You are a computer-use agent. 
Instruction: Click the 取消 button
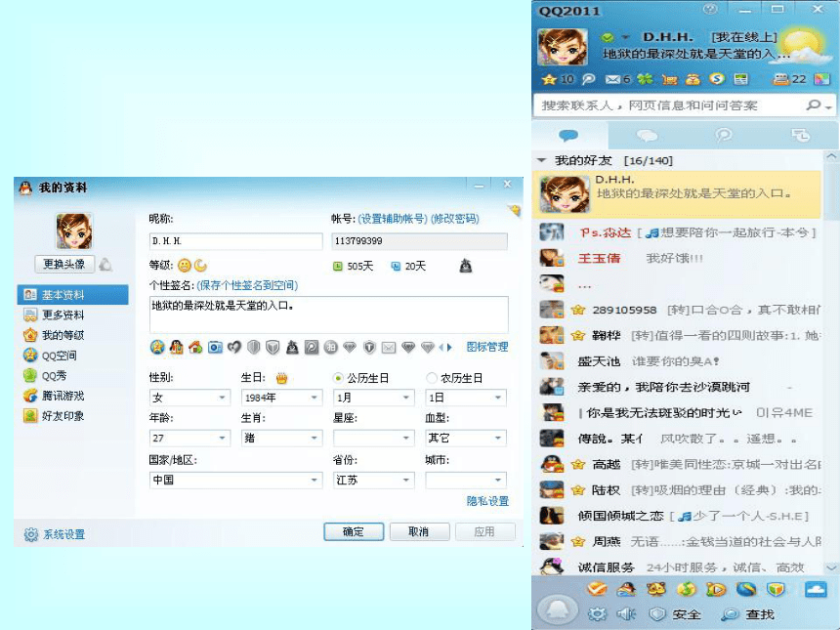pos(419,532)
